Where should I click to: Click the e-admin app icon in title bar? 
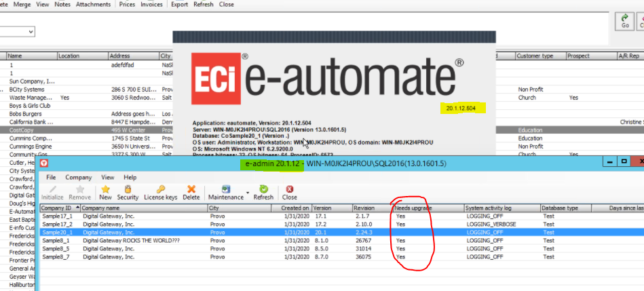[43, 163]
